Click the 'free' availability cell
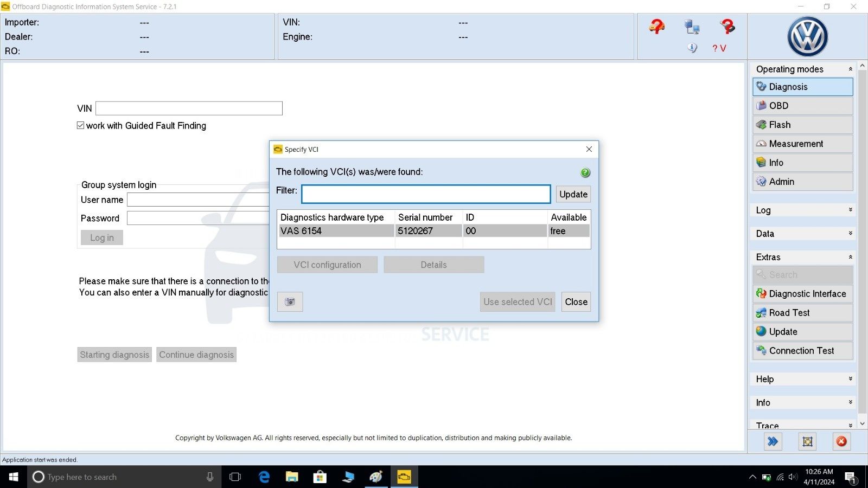The image size is (868, 488). (569, 231)
